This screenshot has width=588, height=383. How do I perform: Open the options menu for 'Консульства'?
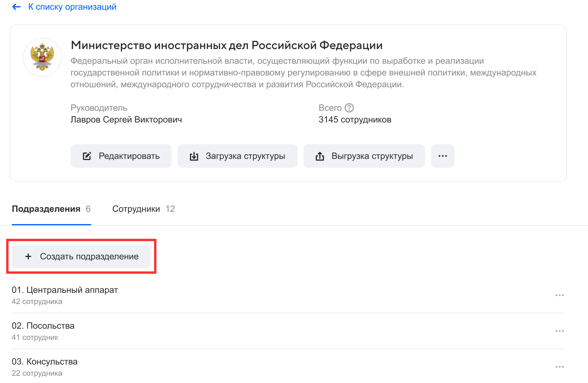(559, 367)
